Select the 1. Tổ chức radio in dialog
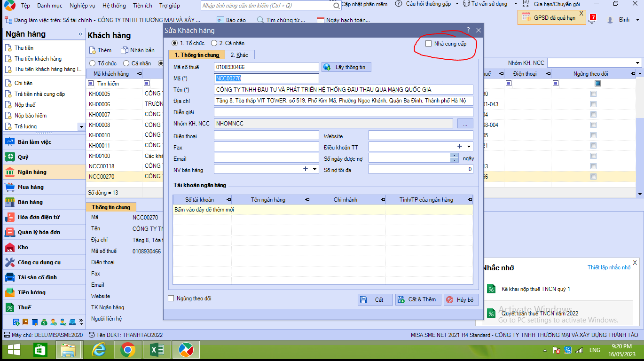The width and height of the screenshot is (644, 361). pyautogui.click(x=175, y=43)
